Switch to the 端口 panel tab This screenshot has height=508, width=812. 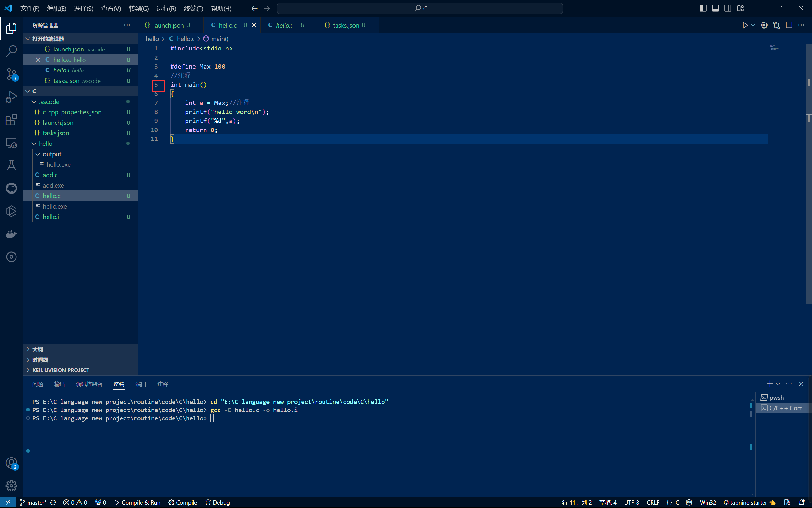(141, 384)
